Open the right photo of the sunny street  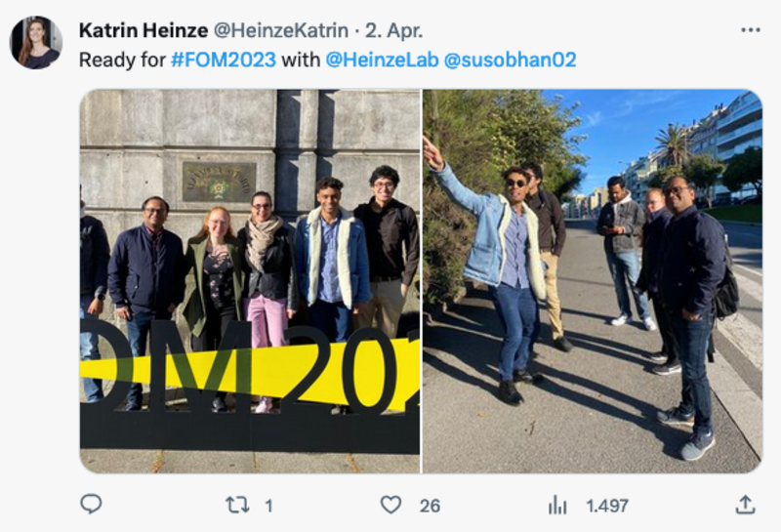[592, 281]
